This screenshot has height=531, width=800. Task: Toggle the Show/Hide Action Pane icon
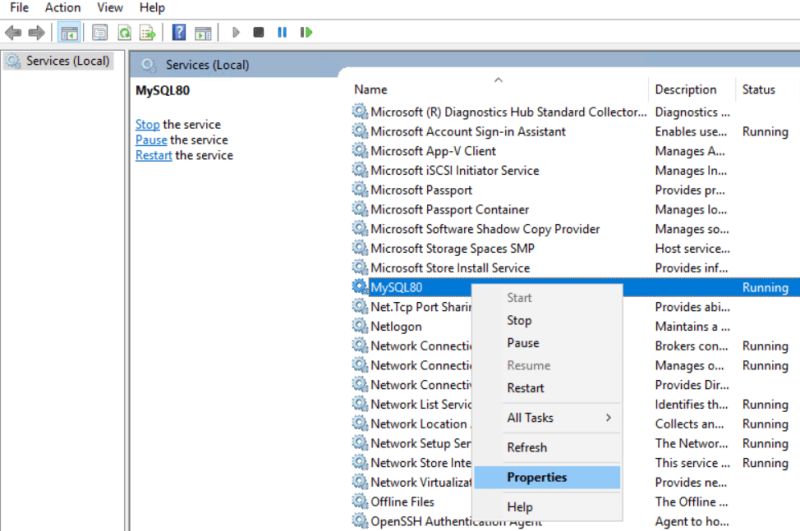(203, 33)
